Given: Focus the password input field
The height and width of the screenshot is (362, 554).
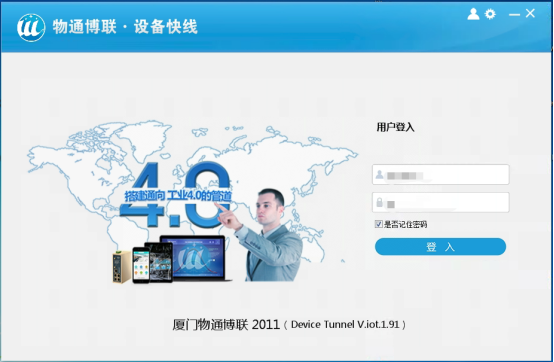Looking at the screenshot, I should pyautogui.click(x=441, y=202).
